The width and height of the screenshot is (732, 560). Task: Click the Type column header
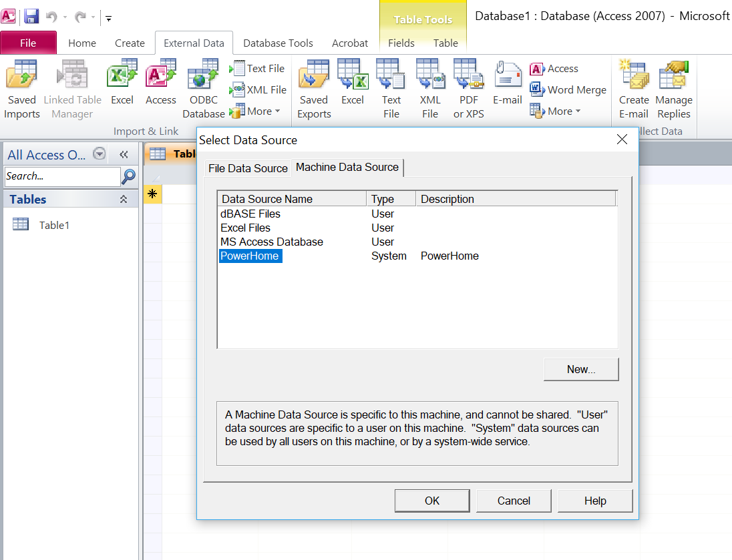[x=391, y=199]
